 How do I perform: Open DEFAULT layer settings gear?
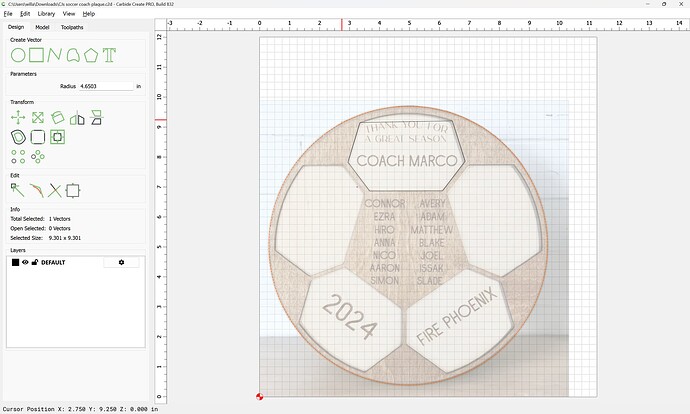pos(121,262)
